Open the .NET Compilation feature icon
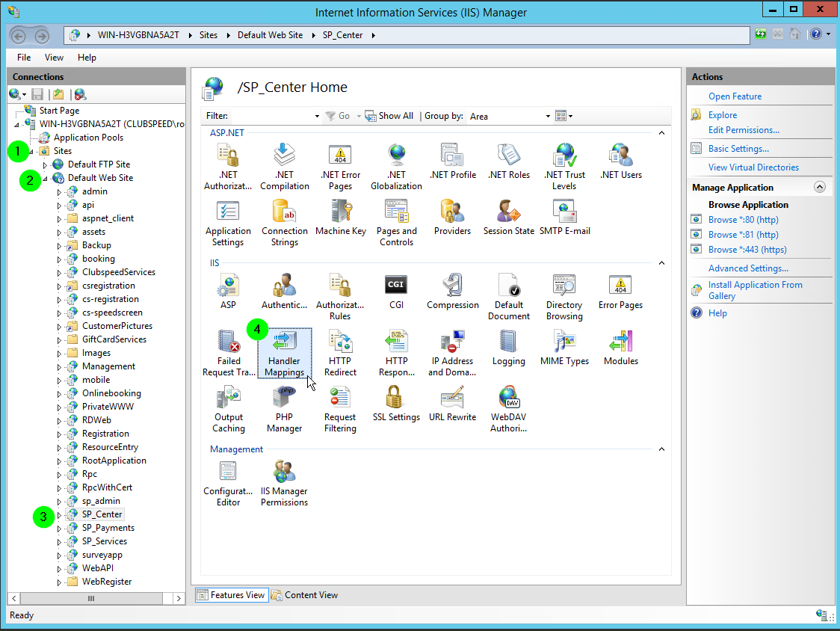This screenshot has width=840, height=631. (285, 167)
